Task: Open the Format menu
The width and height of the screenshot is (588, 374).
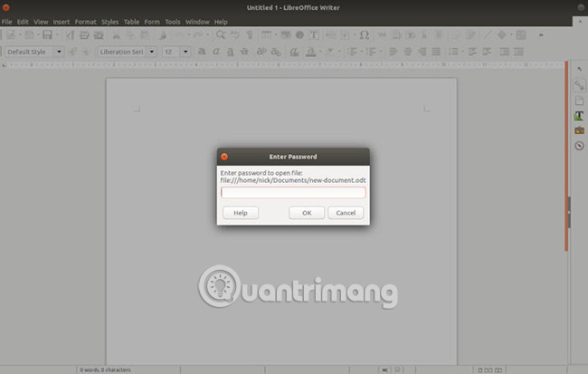Action: click(x=86, y=22)
